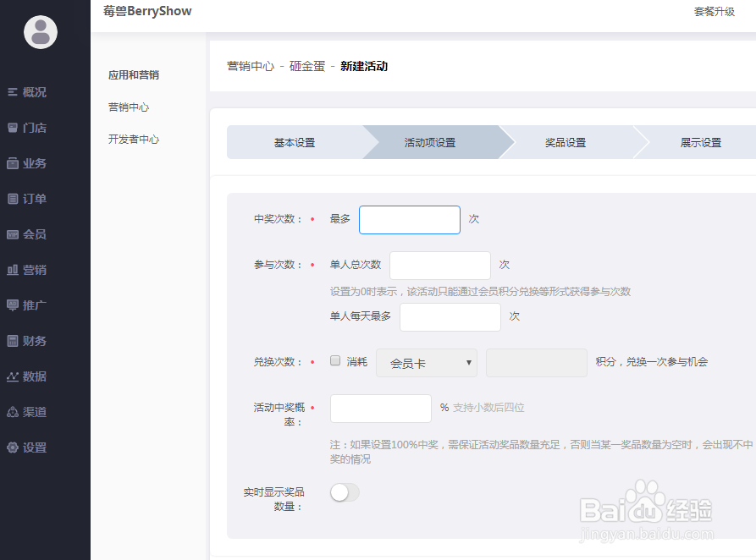The width and height of the screenshot is (756, 560).
Task: Click the disabled 积分 amount input field
Action: 536,362
